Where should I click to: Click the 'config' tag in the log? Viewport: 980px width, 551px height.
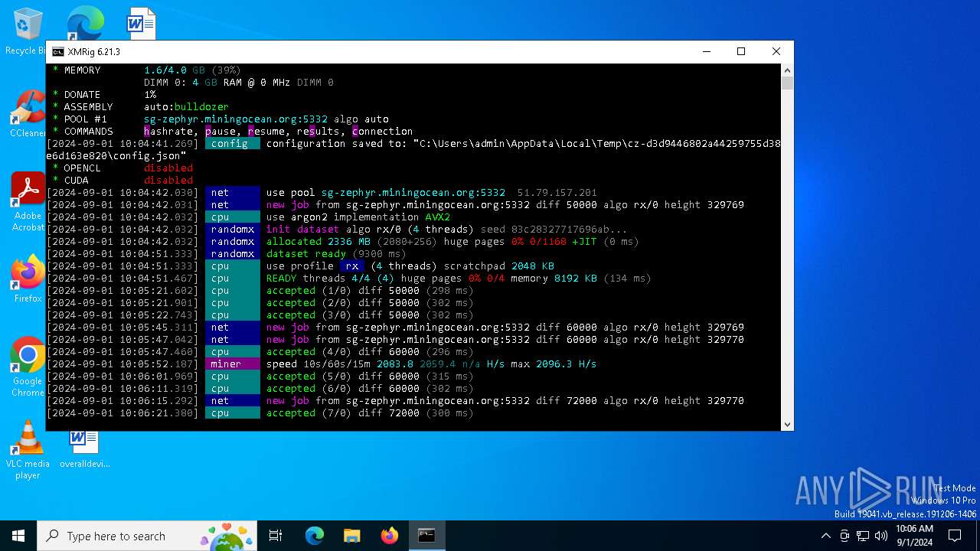(x=232, y=144)
